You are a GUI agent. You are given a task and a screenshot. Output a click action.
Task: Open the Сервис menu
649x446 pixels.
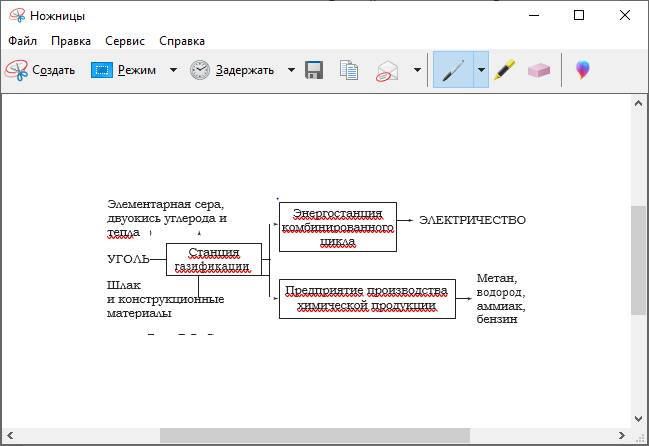point(123,41)
